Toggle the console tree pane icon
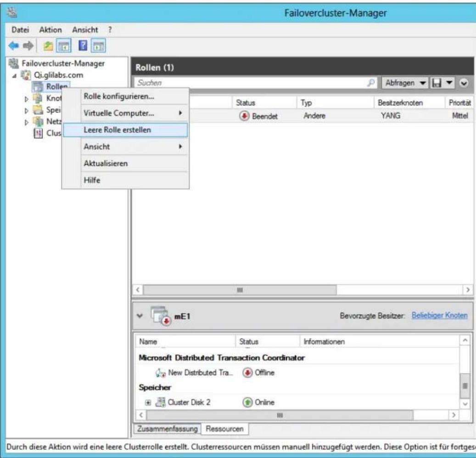The image size is (476, 458). pyautogui.click(x=64, y=46)
